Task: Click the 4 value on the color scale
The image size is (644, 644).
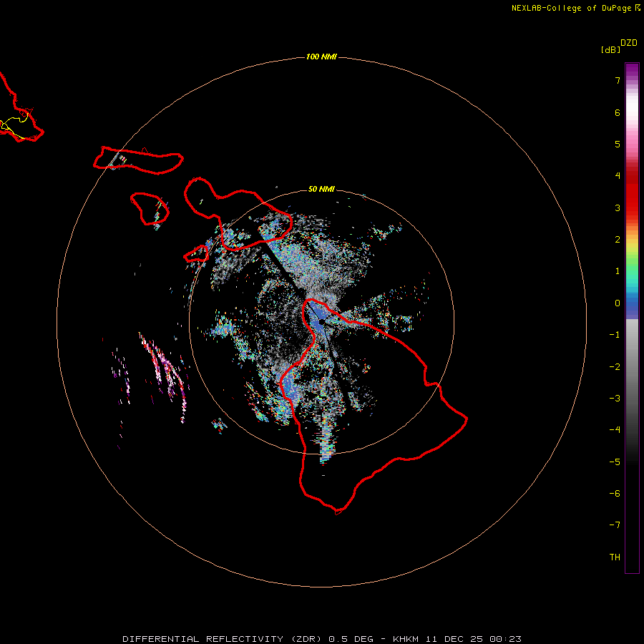Action: (618, 176)
